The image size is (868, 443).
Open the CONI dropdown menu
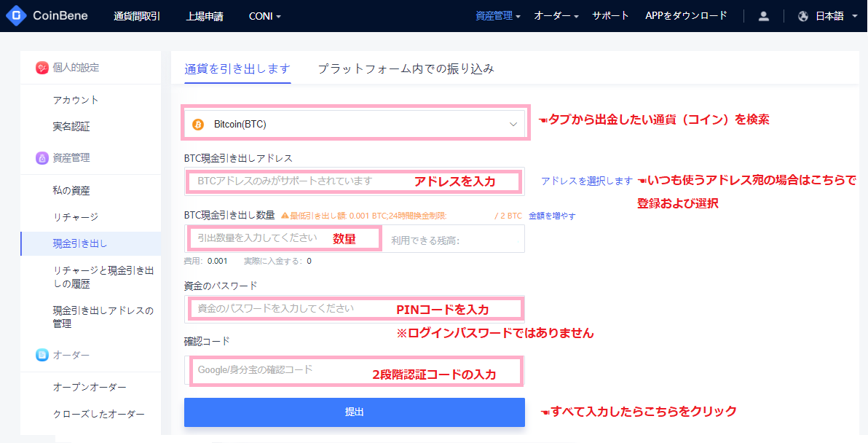click(264, 16)
